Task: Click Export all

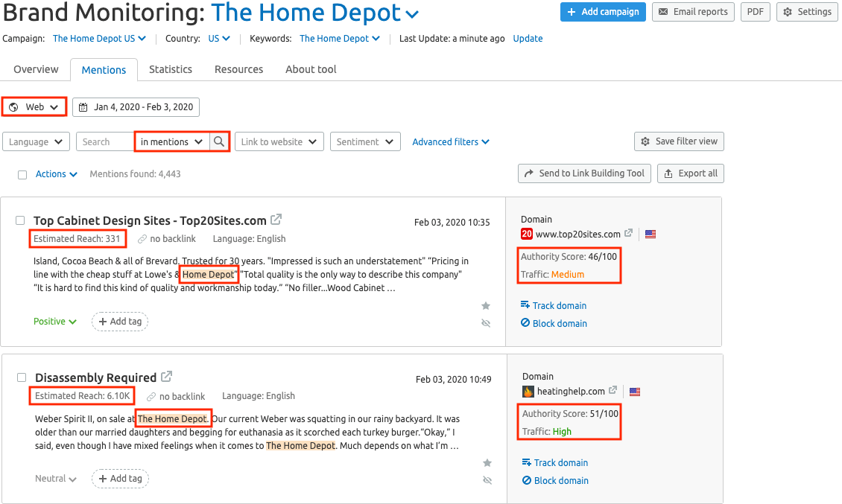Action: 691,173
